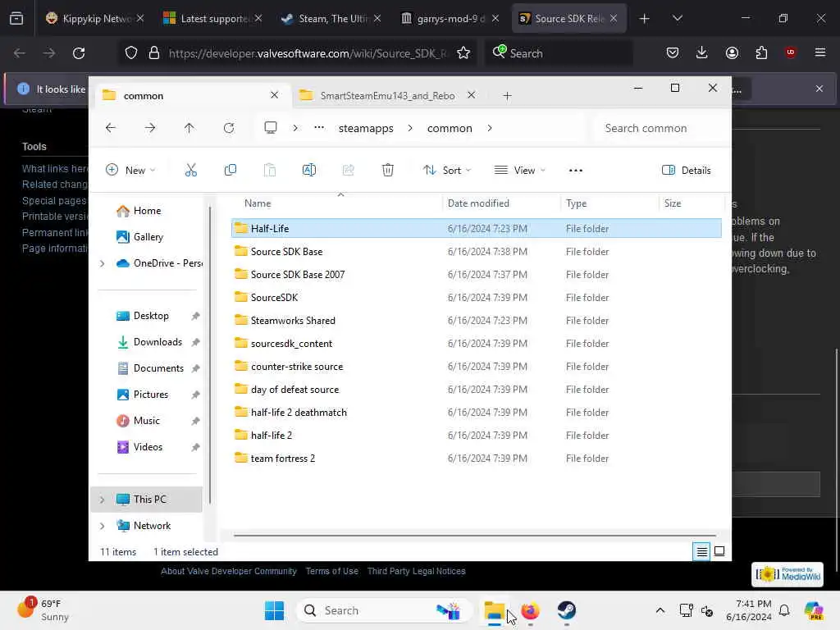Viewport: 840px width, 630px height.
Task: Click common in the breadcrumb path
Action: point(450,128)
